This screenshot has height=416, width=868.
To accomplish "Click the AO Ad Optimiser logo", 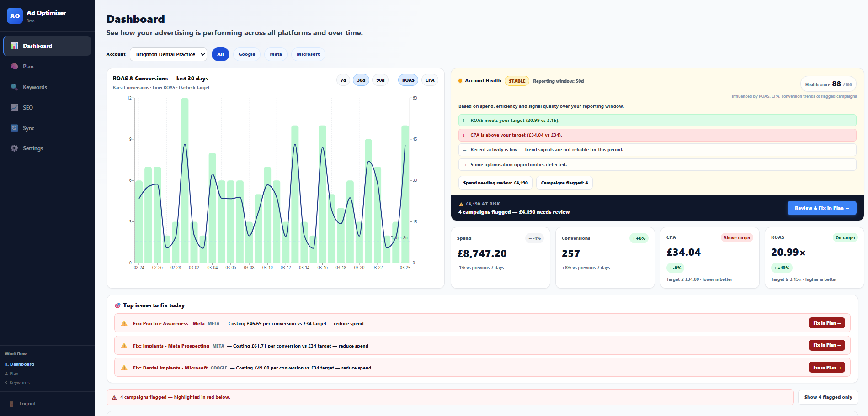I will coord(15,16).
